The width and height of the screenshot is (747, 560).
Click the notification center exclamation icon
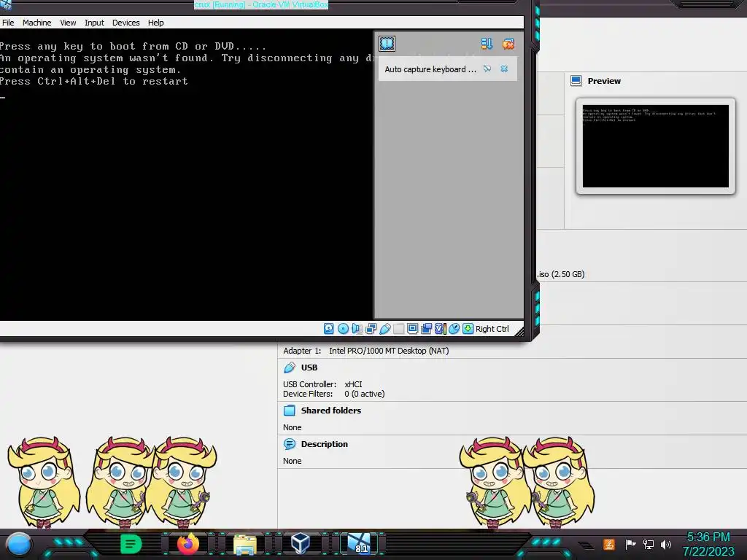[x=387, y=44]
